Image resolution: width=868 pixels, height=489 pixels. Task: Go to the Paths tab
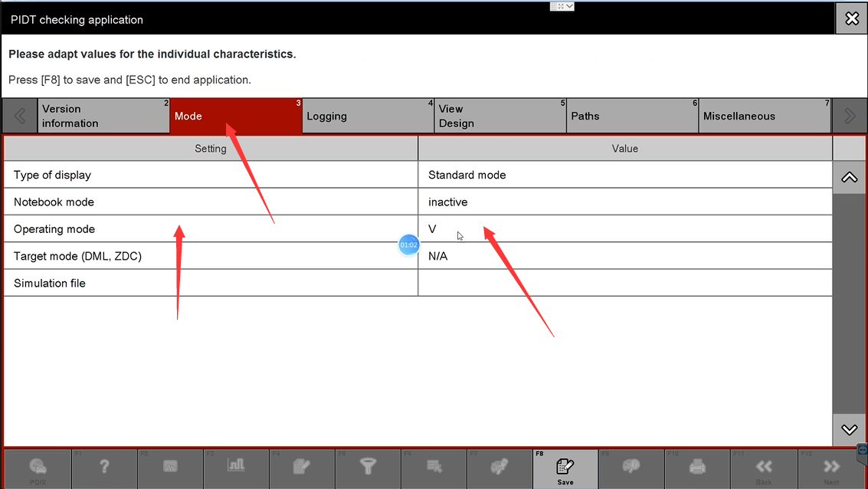632,117
